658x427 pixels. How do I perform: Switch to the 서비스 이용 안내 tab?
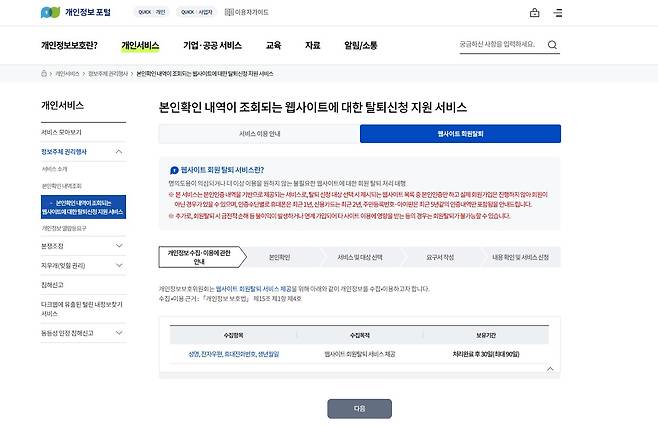(x=259, y=133)
